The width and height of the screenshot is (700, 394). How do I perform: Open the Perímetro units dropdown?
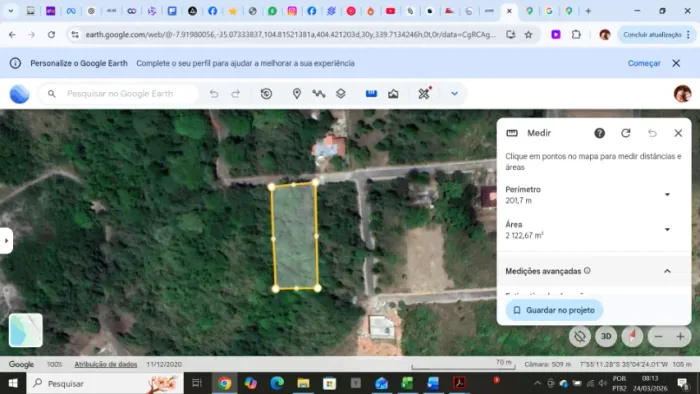pos(667,195)
